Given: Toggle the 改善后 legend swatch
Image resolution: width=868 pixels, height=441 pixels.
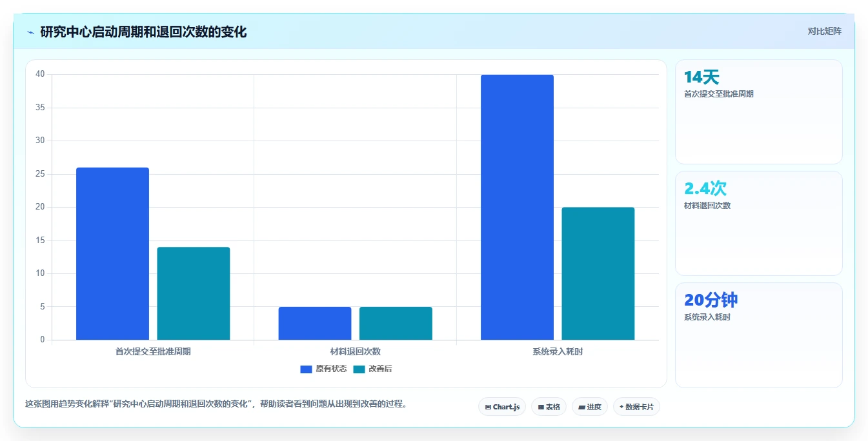Looking at the screenshot, I should pos(359,369).
